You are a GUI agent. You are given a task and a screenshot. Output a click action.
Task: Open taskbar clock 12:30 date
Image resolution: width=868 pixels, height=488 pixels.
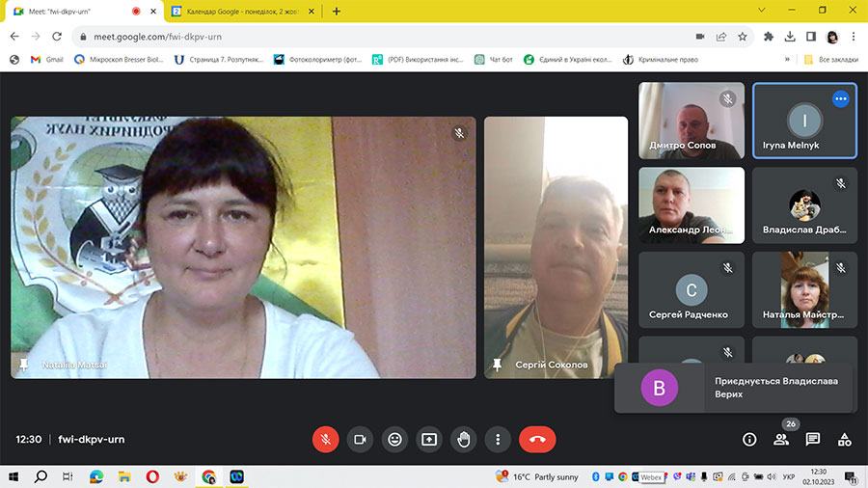click(x=818, y=476)
